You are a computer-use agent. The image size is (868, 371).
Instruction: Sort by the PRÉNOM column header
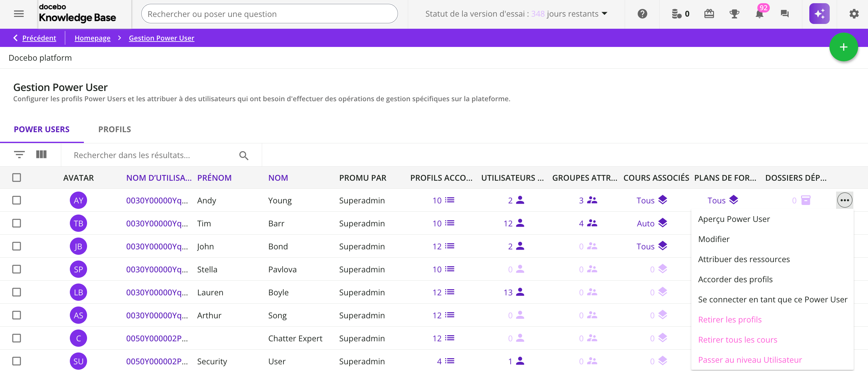(214, 178)
